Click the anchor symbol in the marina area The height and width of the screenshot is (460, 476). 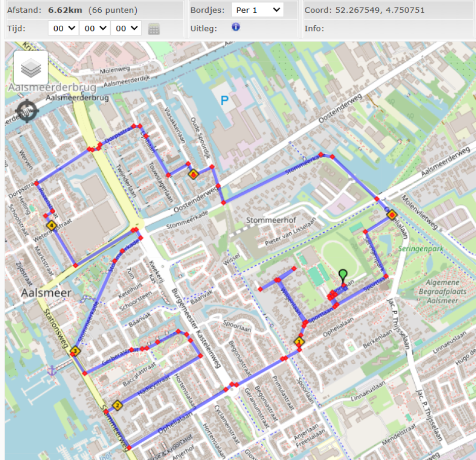[52, 371]
